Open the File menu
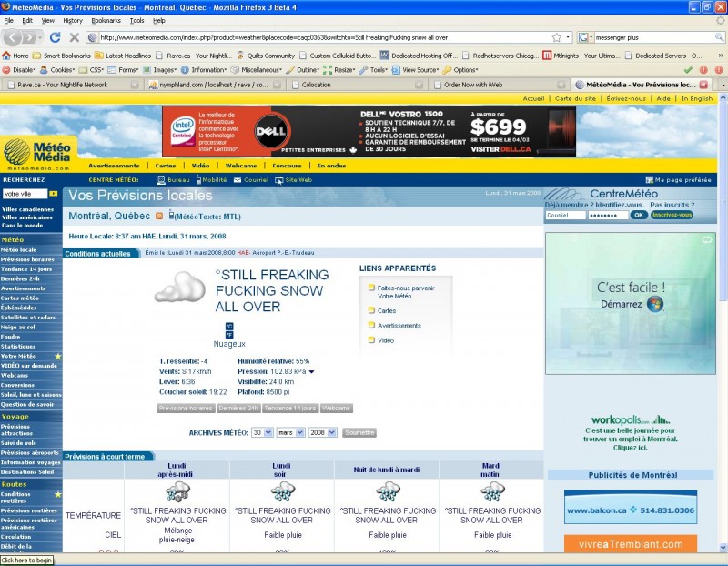The width and height of the screenshot is (728, 566). pyautogui.click(x=9, y=20)
